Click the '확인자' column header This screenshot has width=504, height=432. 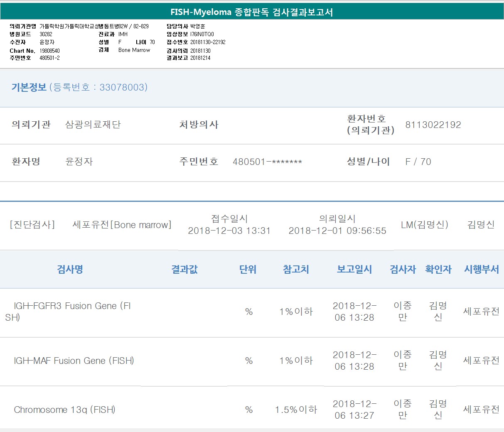pos(438,269)
